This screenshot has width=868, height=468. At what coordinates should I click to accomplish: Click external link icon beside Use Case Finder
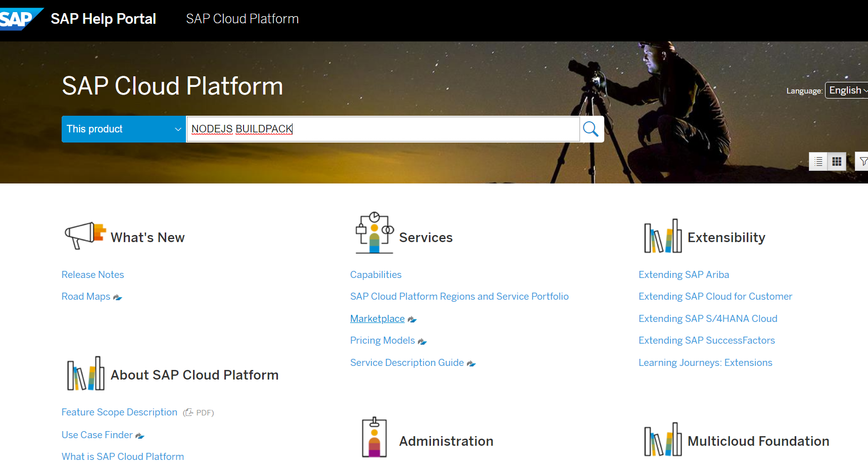pos(140,436)
